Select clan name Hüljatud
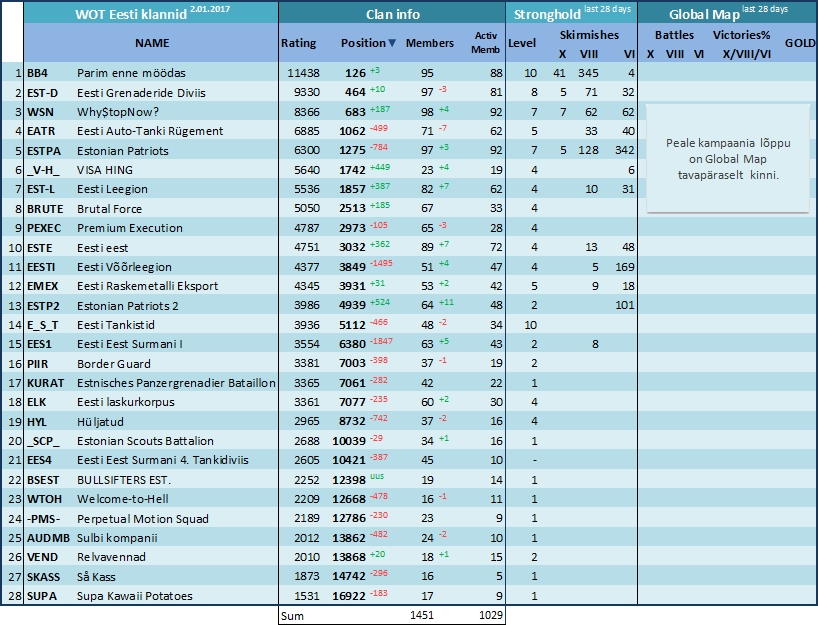The height and width of the screenshot is (625, 818). pyautogui.click(x=100, y=422)
